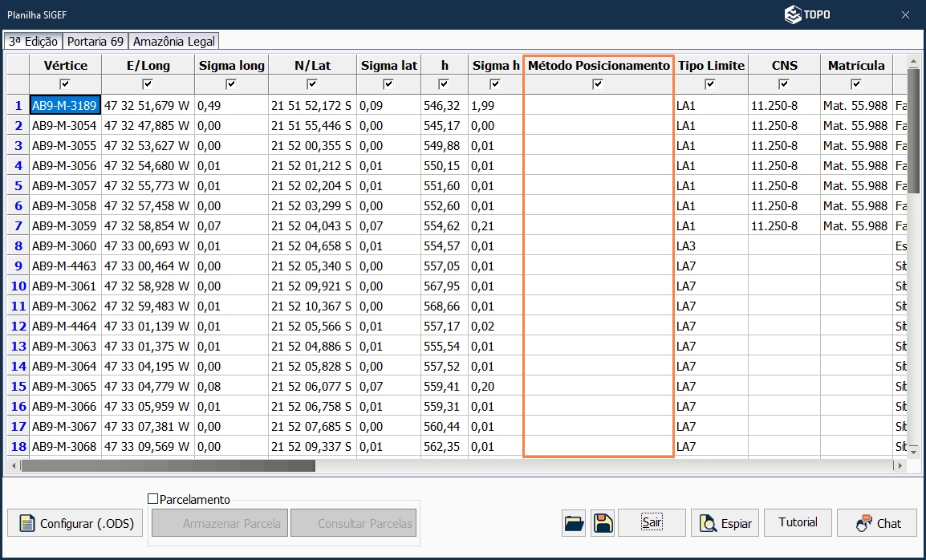Viewport: 926px width, 560px height.
Task: Open the Tutorial
Action: 798,522
